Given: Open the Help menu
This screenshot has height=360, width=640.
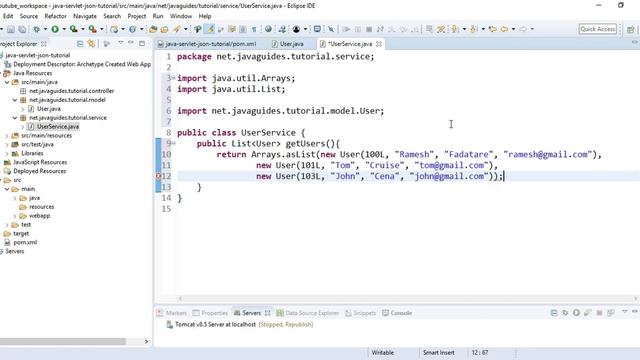Looking at the screenshot, I should [205, 16].
